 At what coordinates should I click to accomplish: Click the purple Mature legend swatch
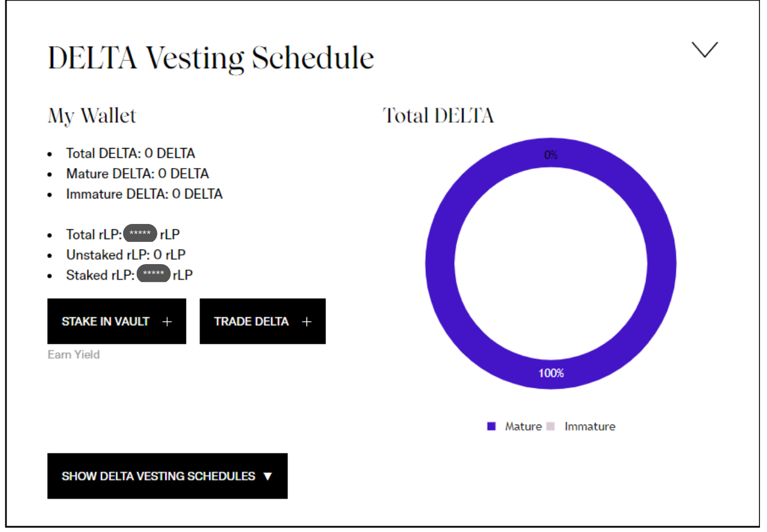point(491,426)
